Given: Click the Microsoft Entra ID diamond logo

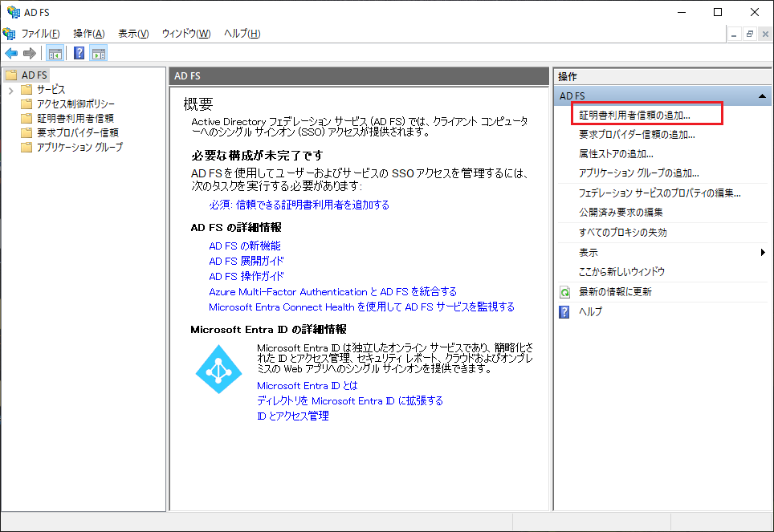Looking at the screenshot, I should [218, 369].
